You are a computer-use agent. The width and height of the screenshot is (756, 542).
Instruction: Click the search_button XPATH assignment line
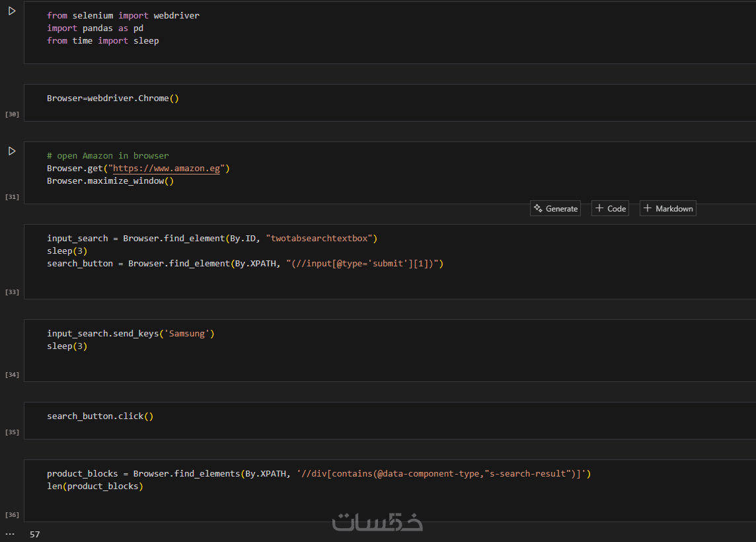point(245,264)
